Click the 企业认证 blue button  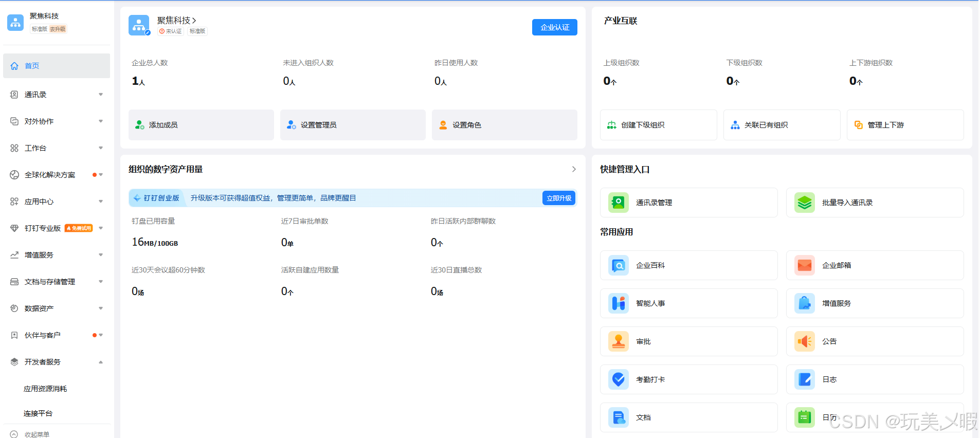(555, 27)
